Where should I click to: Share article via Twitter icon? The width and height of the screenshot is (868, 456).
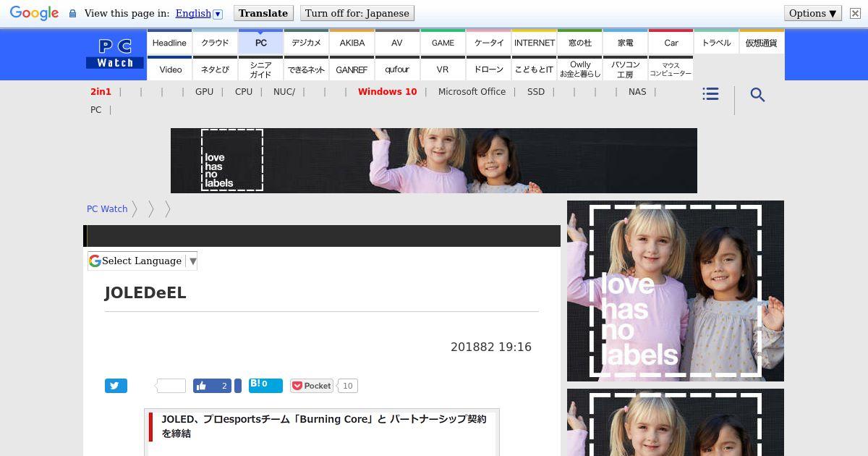pos(116,386)
